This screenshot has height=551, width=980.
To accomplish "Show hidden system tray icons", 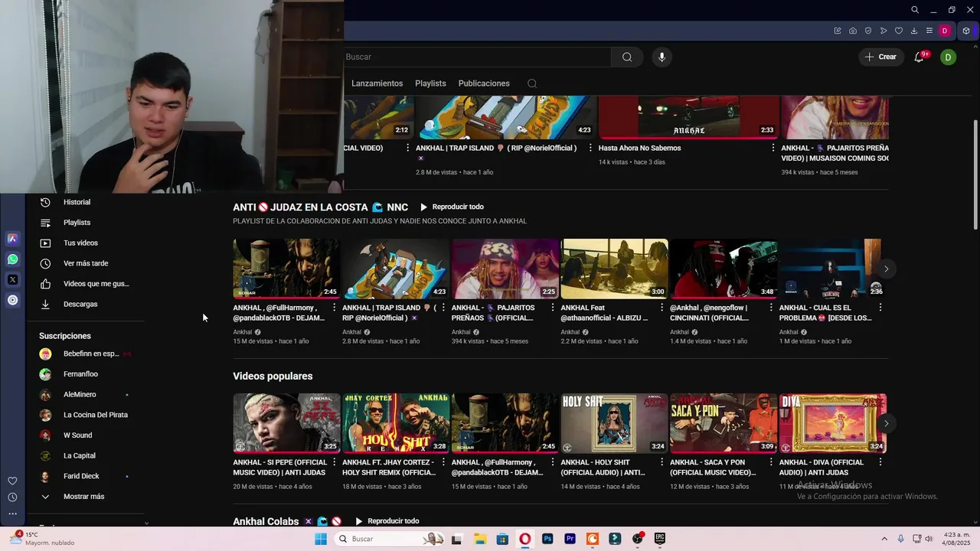I will [x=884, y=539].
